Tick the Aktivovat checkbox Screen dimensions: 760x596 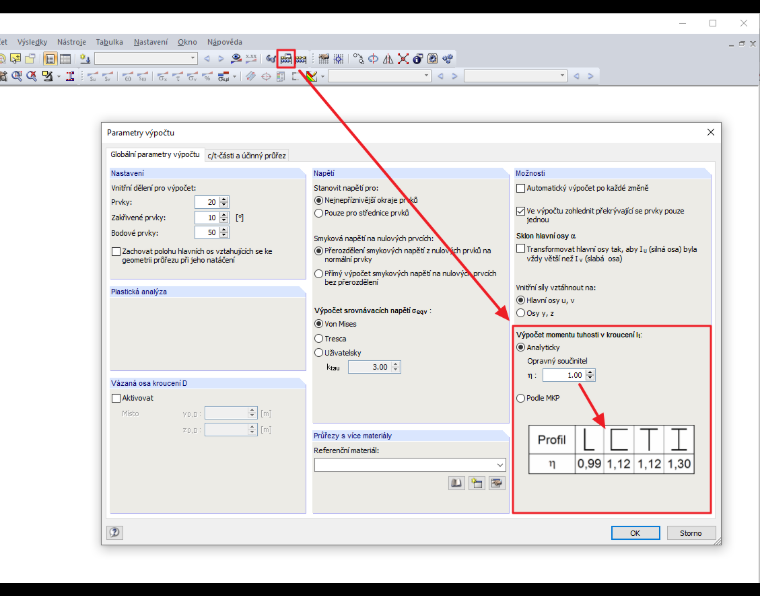(116, 398)
